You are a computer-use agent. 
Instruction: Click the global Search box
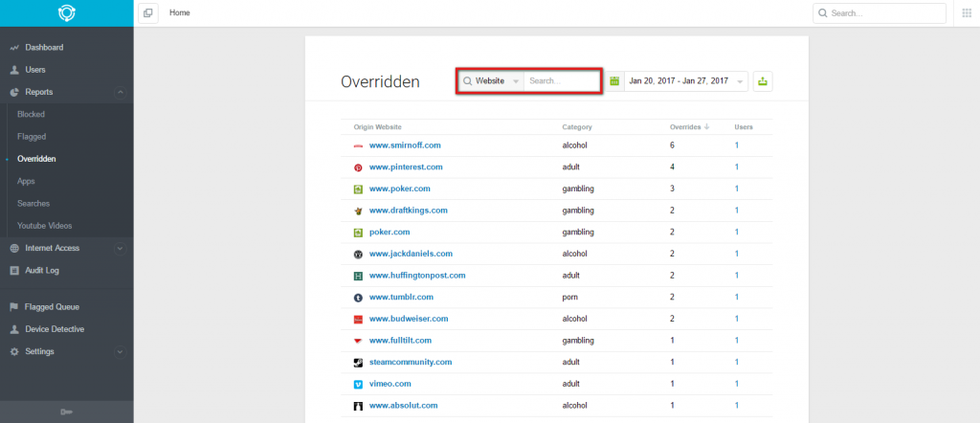click(x=880, y=13)
